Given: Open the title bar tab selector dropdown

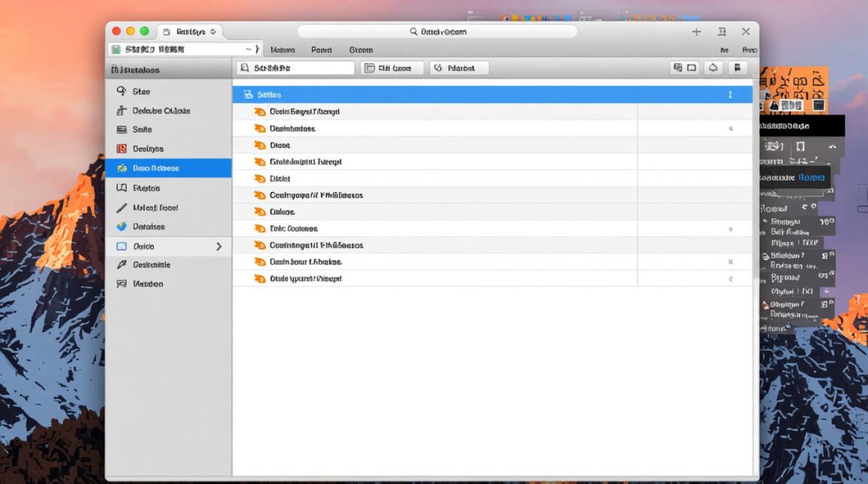Looking at the screenshot, I should (213, 32).
